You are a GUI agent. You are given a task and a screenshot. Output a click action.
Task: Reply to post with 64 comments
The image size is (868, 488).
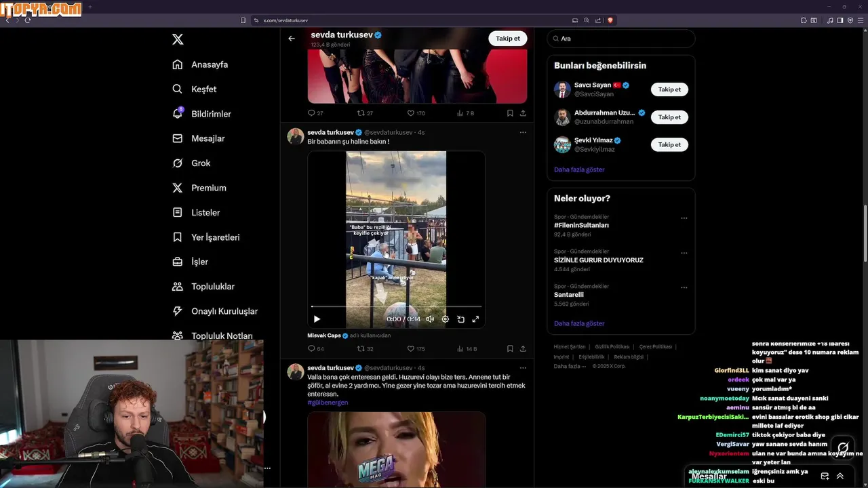(316, 349)
